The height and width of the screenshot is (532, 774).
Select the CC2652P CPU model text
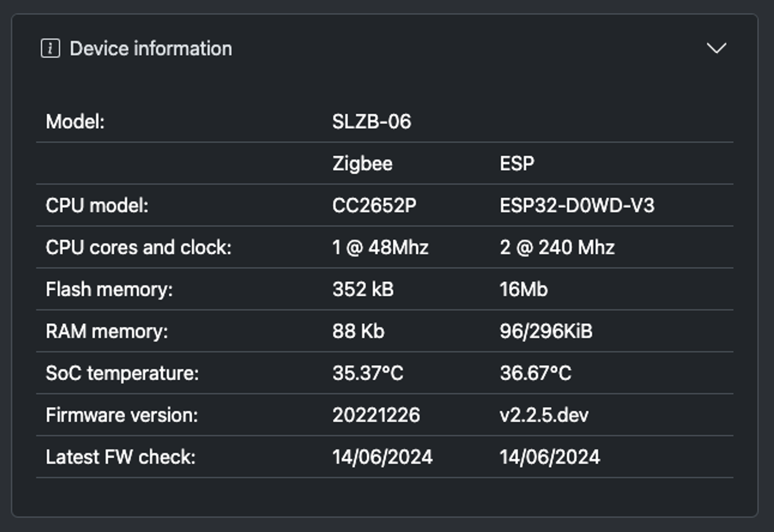pyautogui.click(x=374, y=205)
